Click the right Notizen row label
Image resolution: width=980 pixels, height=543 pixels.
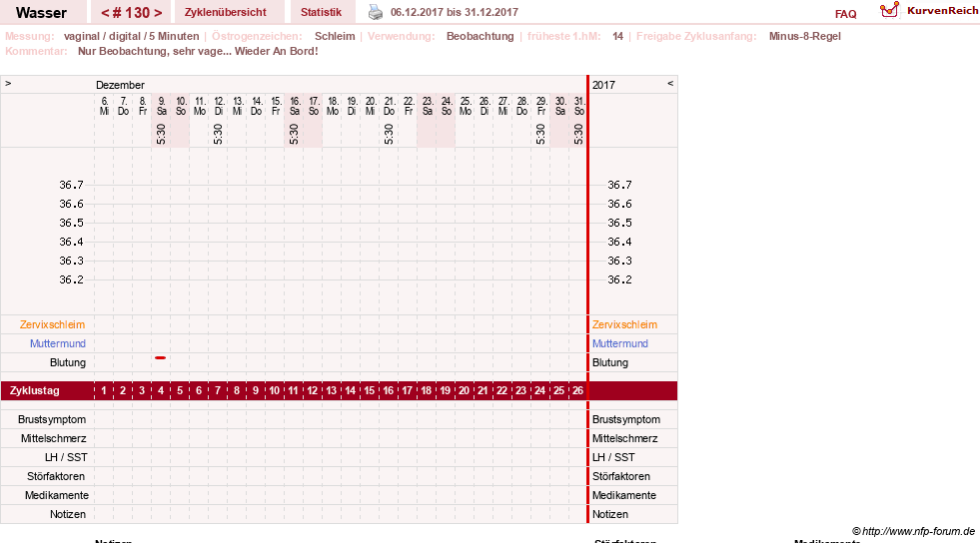tap(610, 514)
